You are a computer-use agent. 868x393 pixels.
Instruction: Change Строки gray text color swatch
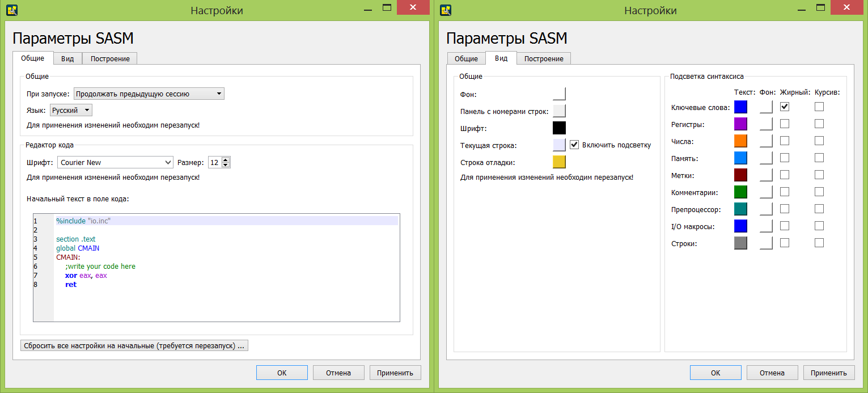point(740,243)
